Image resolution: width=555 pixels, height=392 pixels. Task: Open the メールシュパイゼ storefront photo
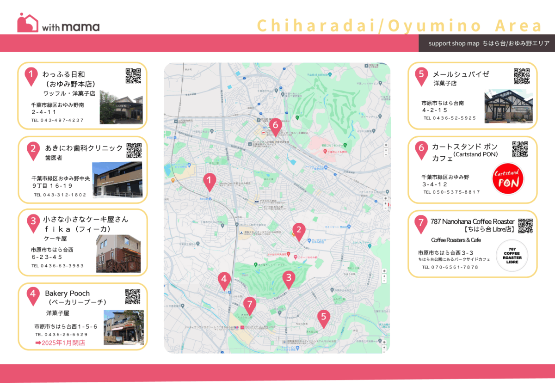508,106
